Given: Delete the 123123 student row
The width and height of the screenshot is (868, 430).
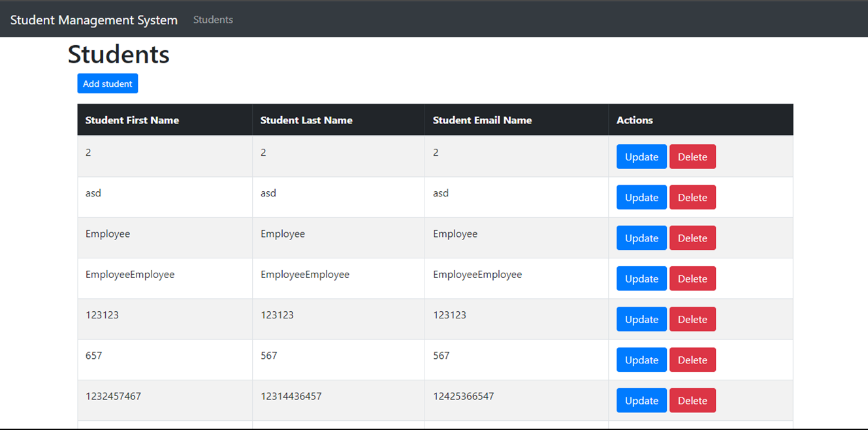Looking at the screenshot, I should click(692, 319).
